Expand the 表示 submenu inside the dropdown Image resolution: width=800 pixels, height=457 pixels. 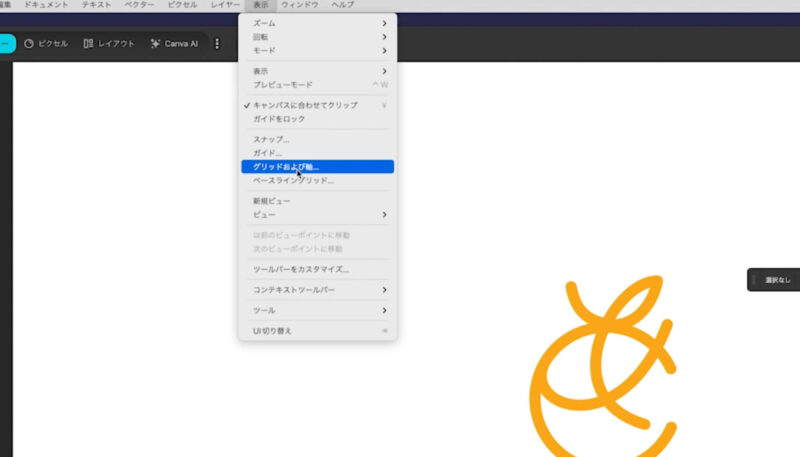[317, 71]
